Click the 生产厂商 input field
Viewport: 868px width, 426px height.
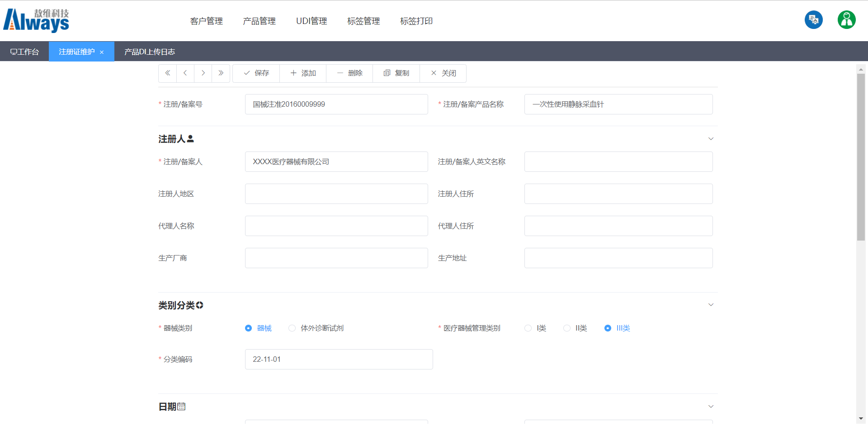pos(336,258)
